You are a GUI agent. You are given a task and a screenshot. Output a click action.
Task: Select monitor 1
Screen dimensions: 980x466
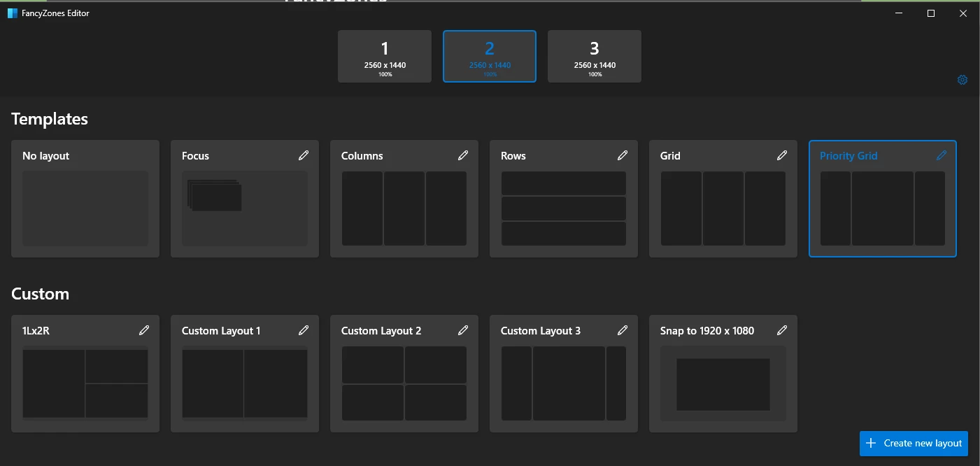pos(385,56)
